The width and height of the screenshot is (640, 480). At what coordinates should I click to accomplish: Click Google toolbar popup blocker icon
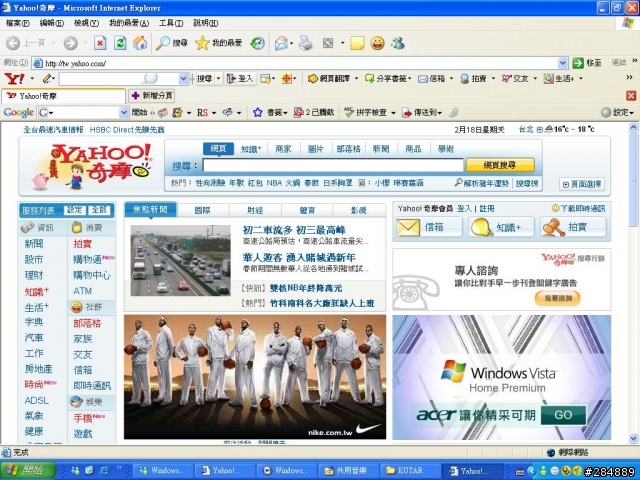pyautogui.click(x=299, y=112)
